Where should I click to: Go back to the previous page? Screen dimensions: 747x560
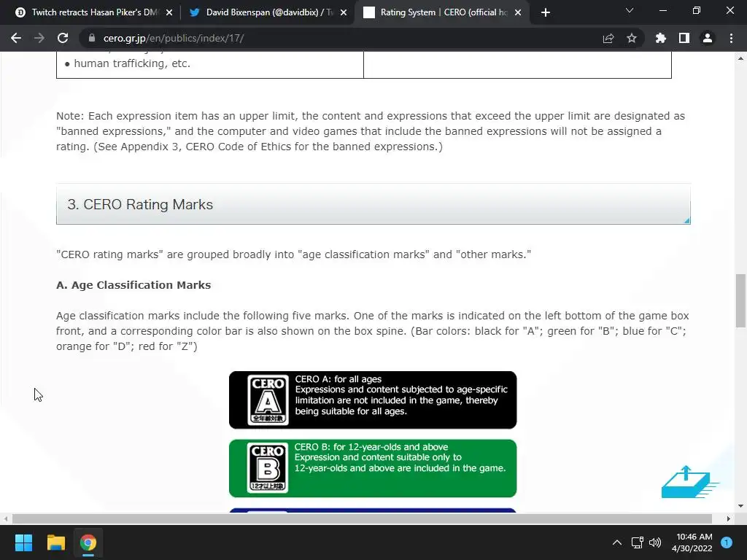16,38
